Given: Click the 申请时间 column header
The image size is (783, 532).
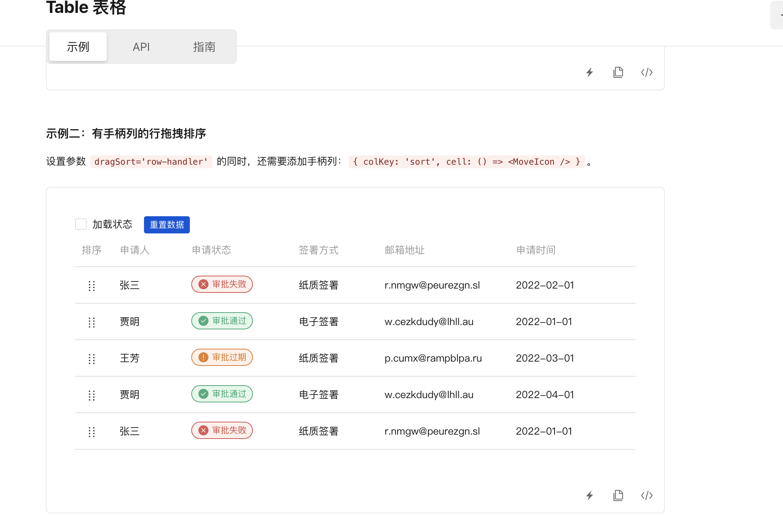Looking at the screenshot, I should point(535,250).
